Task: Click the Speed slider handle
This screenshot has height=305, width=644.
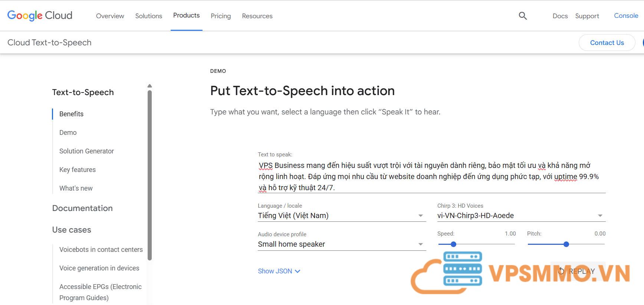Action: (453, 244)
